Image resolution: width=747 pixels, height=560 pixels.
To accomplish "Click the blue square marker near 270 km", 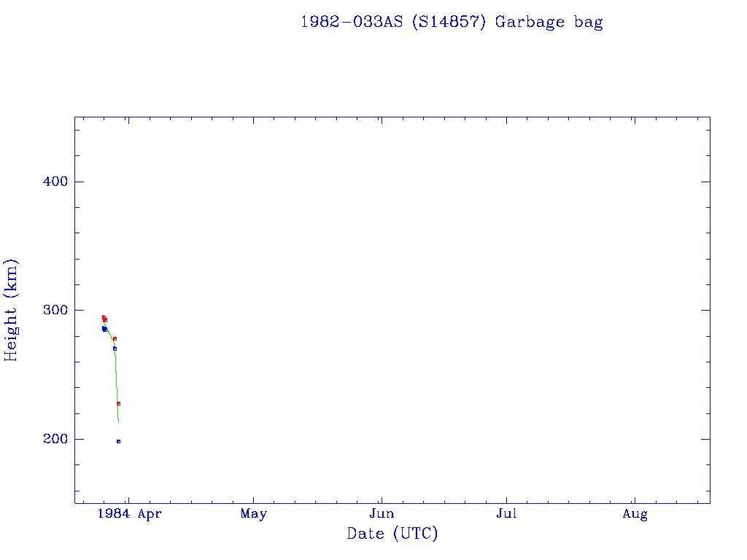I will 115,349.
